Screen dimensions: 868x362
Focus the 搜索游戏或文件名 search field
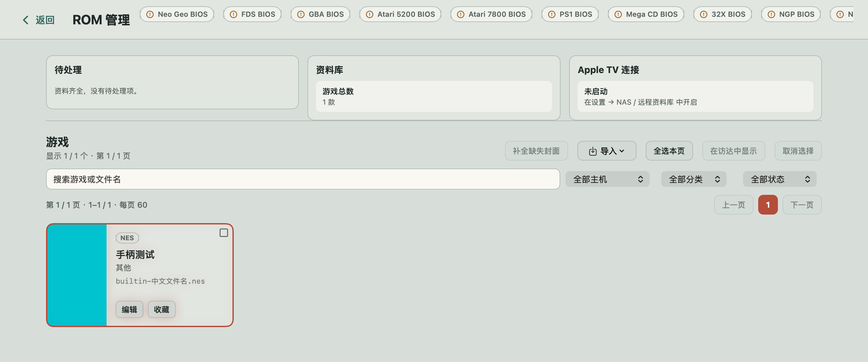point(302,179)
